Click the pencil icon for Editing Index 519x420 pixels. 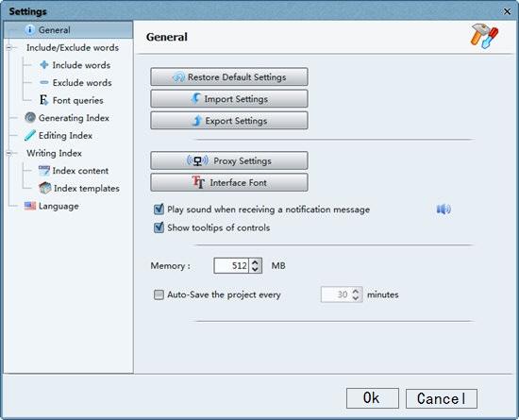click(30, 135)
